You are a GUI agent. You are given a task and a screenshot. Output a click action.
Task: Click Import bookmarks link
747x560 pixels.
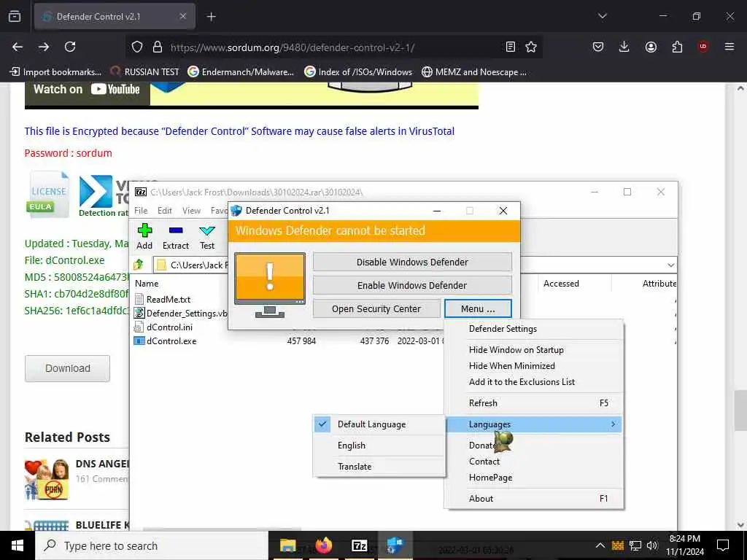(55, 72)
